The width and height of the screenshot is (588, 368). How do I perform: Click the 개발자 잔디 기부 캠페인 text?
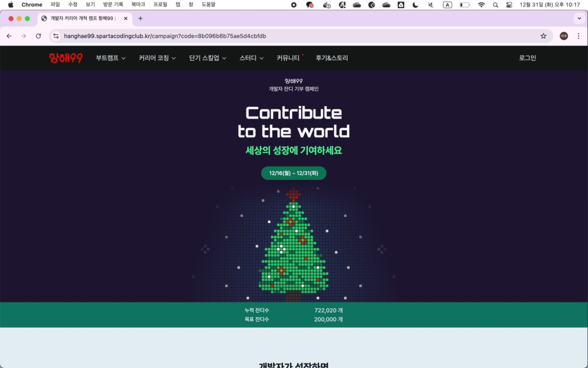(x=293, y=89)
